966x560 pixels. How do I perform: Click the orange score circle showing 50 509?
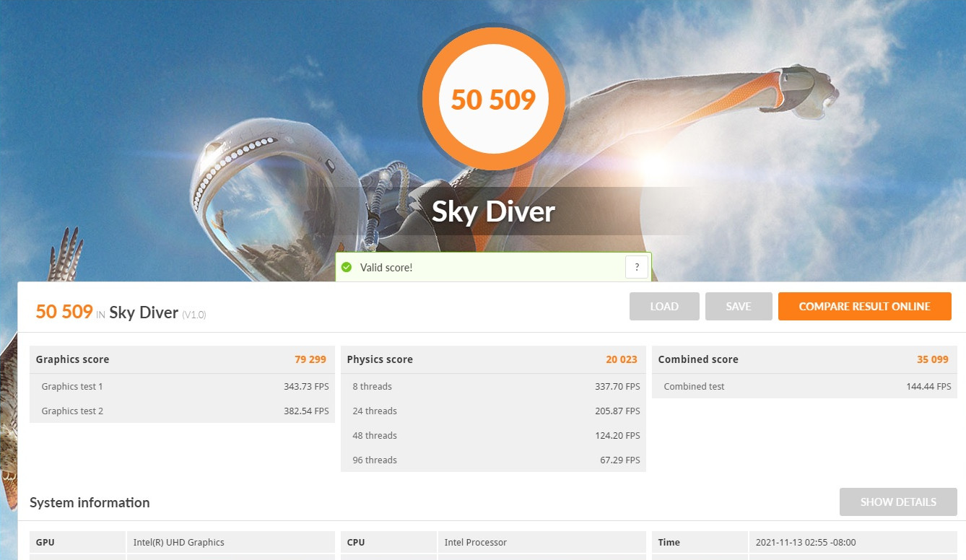click(x=494, y=99)
